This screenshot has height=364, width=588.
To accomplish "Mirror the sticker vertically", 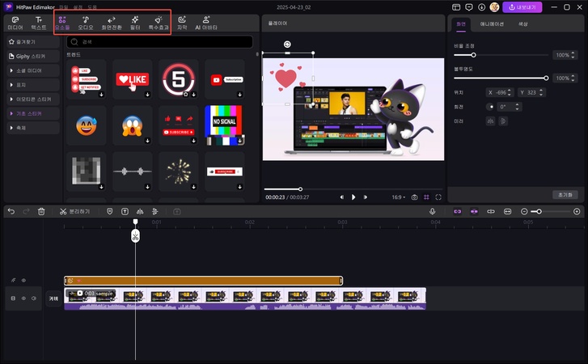I will [x=503, y=121].
